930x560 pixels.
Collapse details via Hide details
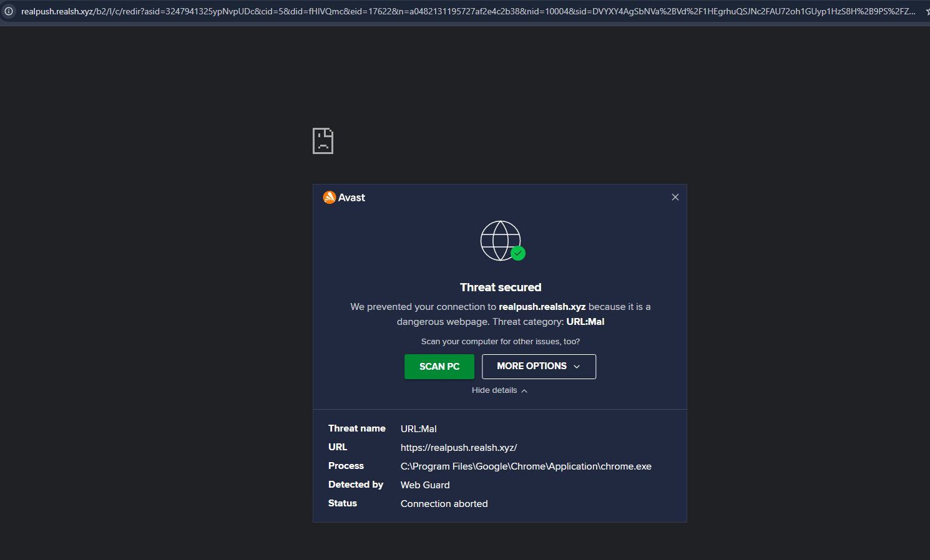[499, 390]
